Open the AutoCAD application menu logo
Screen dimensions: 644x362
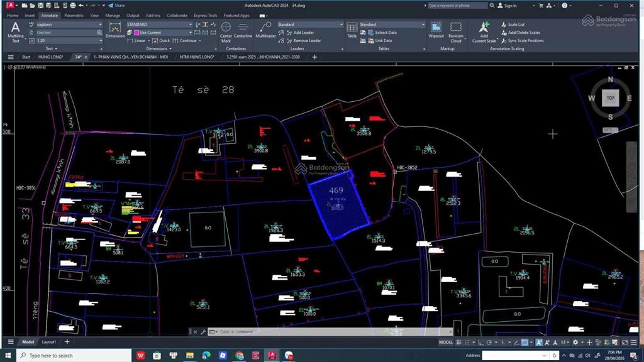click(x=10, y=5)
